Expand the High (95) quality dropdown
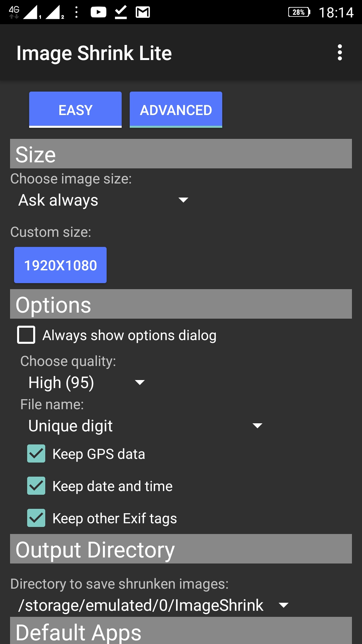This screenshot has width=362, height=644. (86, 383)
